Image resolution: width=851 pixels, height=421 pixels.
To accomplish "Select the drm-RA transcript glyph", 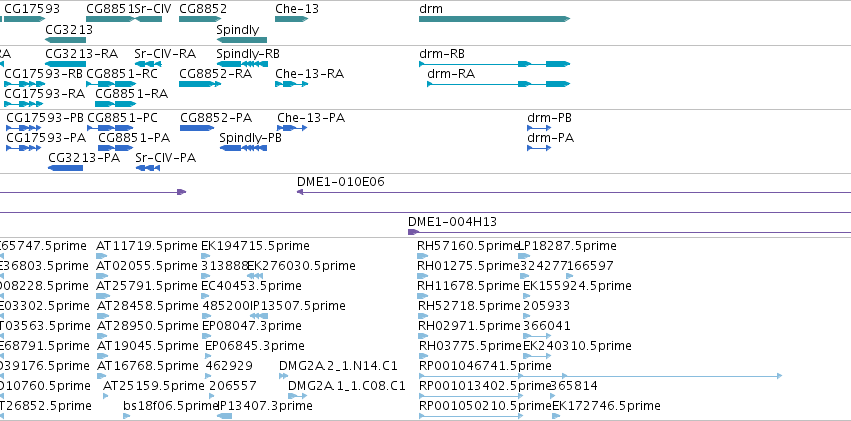I will pyautogui.click(x=499, y=84).
